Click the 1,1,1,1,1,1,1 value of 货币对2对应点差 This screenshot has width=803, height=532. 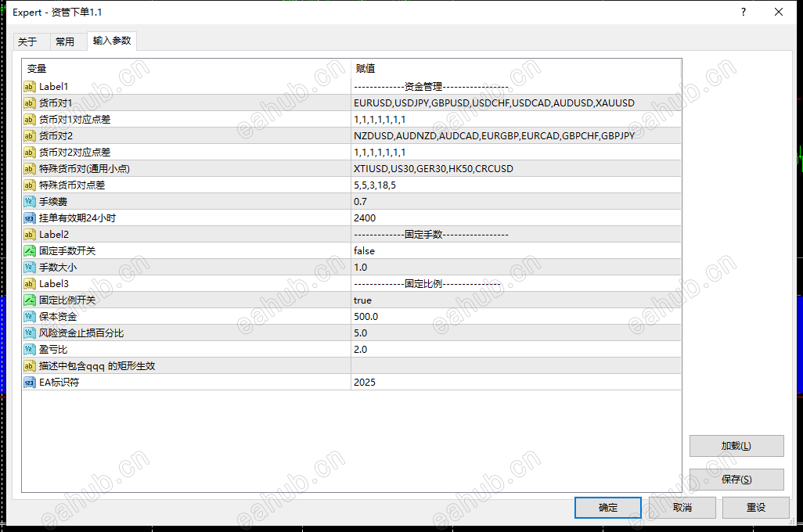(517, 152)
